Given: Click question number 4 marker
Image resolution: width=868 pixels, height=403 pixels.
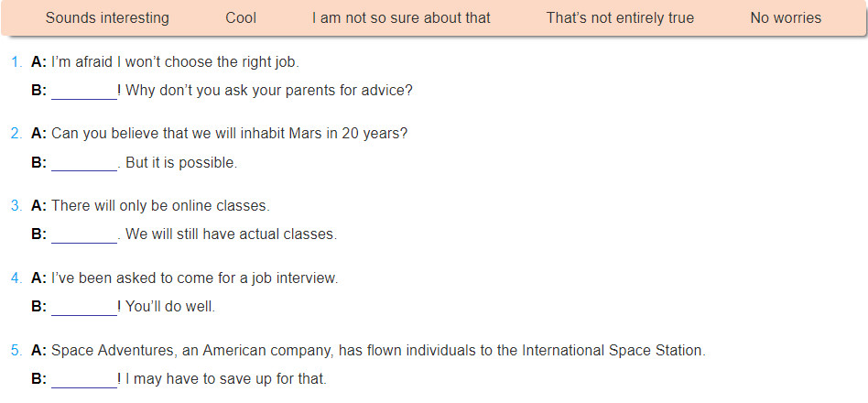Looking at the screenshot, I should click(x=16, y=278).
